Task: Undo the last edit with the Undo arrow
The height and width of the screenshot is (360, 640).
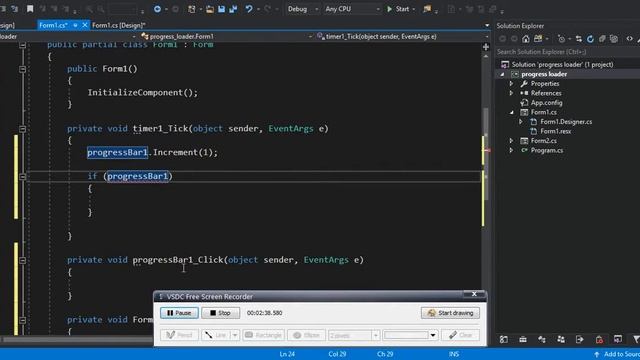Action: pos(249,9)
